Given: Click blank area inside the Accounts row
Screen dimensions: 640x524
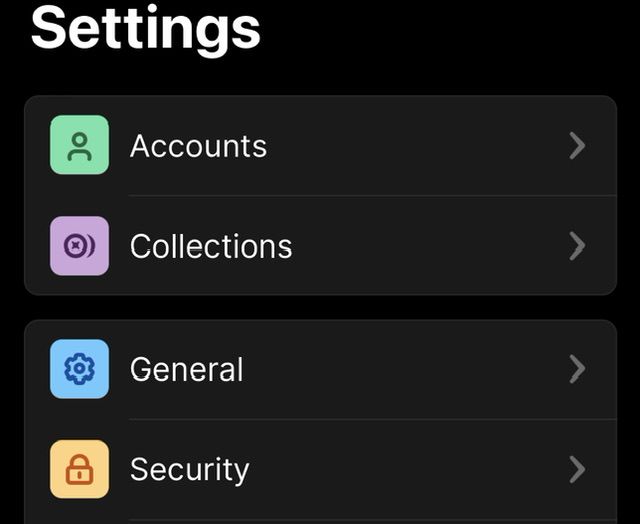Looking at the screenshot, I should (420, 146).
